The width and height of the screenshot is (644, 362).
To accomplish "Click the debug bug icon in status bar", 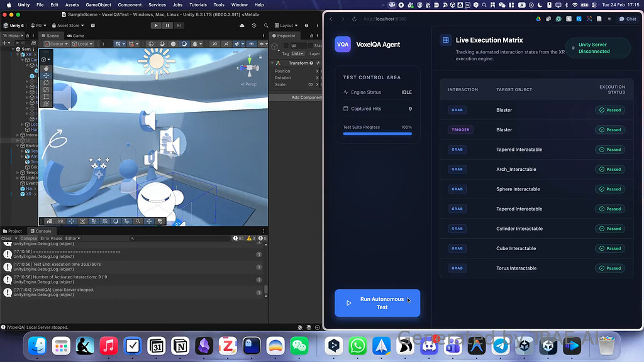I will click(300, 327).
